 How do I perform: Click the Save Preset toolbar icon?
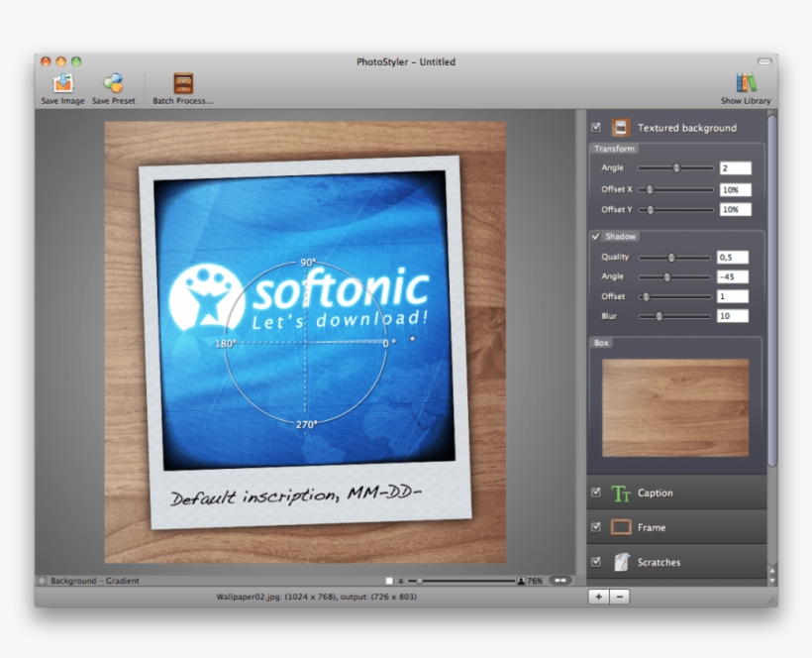114,84
